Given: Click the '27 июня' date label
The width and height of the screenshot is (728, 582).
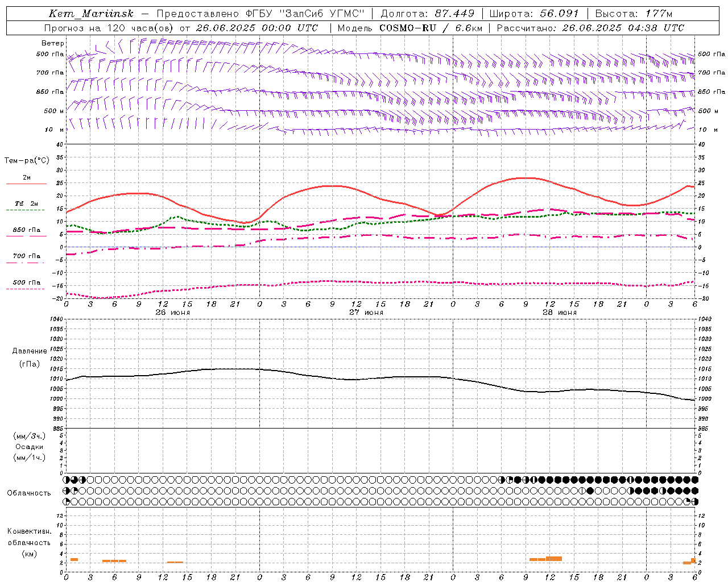Looking at the screenshot, I should [366, 313].
